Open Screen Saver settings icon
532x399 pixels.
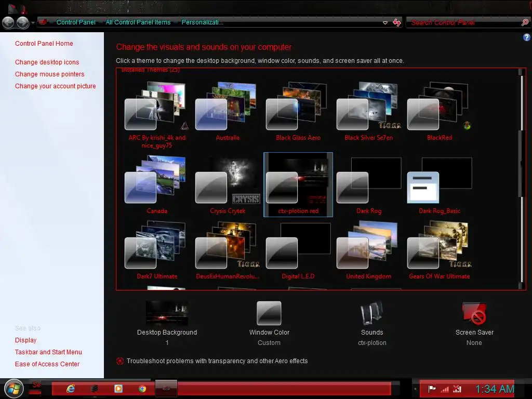(x=474, y=313)
